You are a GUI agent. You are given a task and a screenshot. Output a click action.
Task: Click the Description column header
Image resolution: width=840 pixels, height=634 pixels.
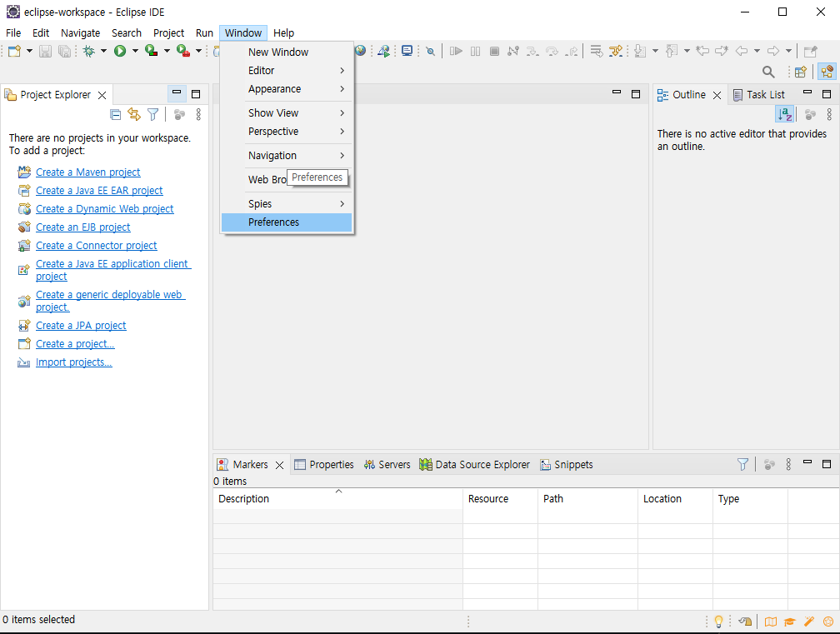point(338,498)
